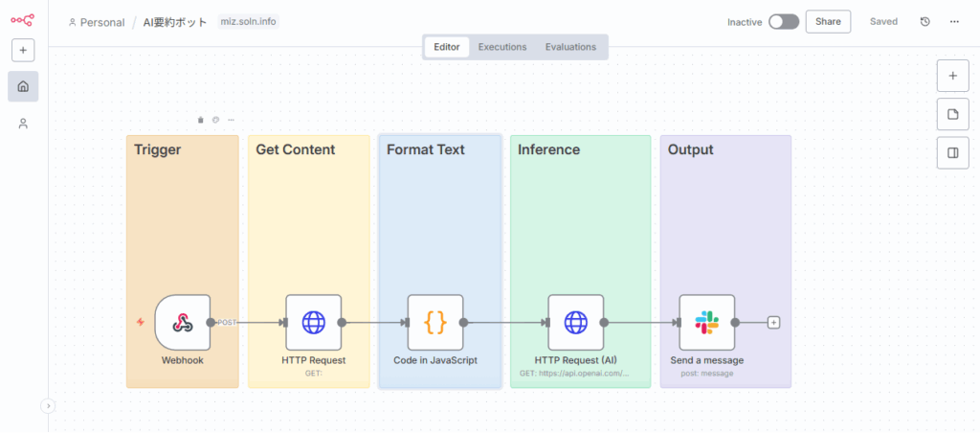Go to Home in the left sidebar
Image resolution: width=980 pixels, height=433 pixels.
[x=23, y=86]
